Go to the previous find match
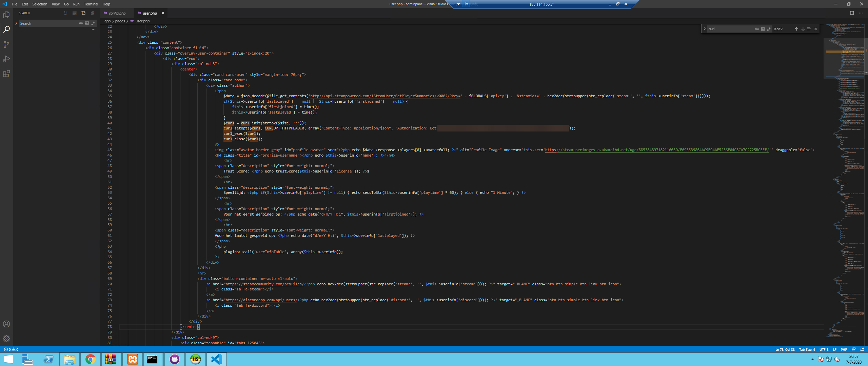The width and height of the screenshot is (868, 366). tap(796, 29)
